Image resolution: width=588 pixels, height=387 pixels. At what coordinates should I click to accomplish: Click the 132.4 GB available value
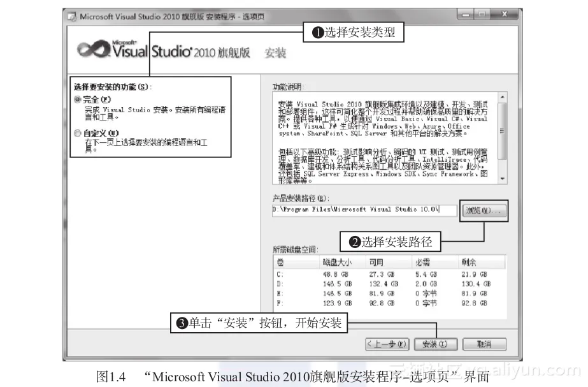[384, 284]
